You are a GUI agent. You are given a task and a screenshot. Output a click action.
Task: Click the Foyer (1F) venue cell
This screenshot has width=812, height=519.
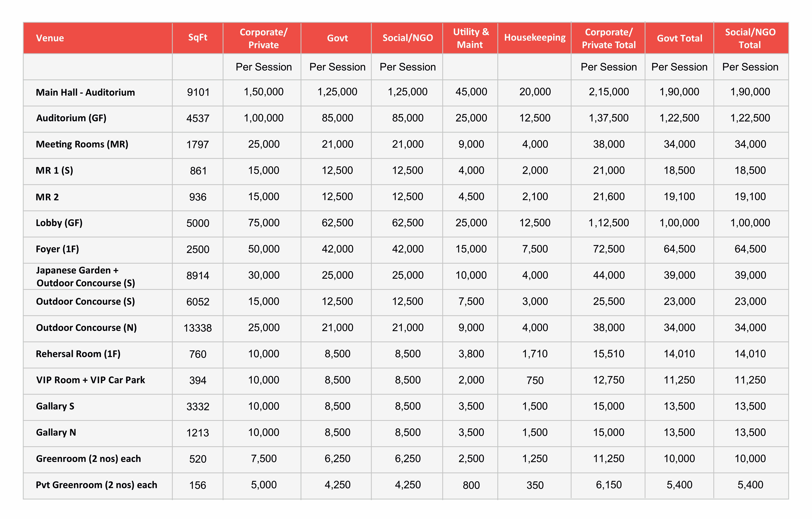[x=57, y=249]
